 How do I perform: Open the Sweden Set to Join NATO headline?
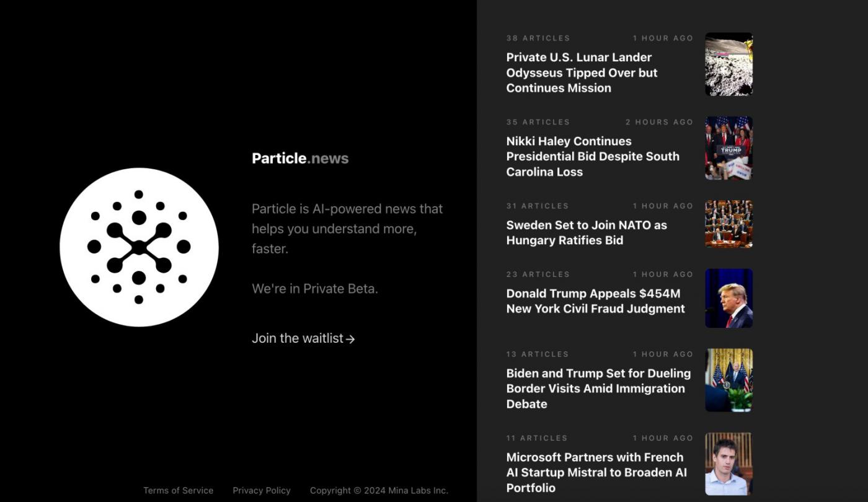point(587,232)
